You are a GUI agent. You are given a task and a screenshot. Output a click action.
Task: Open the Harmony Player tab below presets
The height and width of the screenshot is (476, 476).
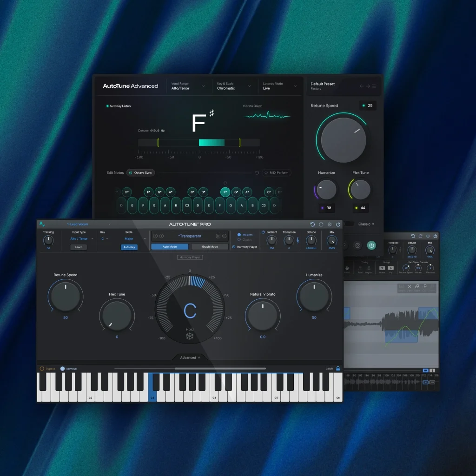(190, 257)
